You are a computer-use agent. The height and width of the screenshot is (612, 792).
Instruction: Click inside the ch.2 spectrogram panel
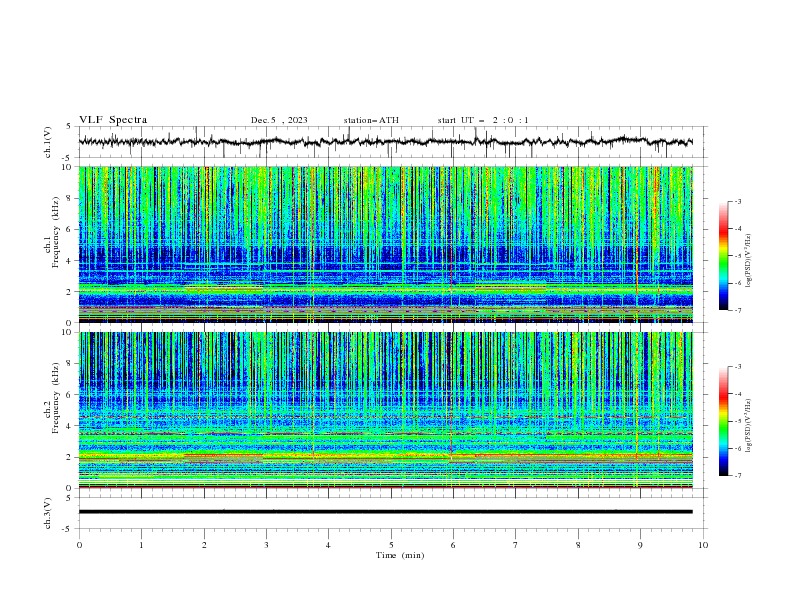pos(385,410)
